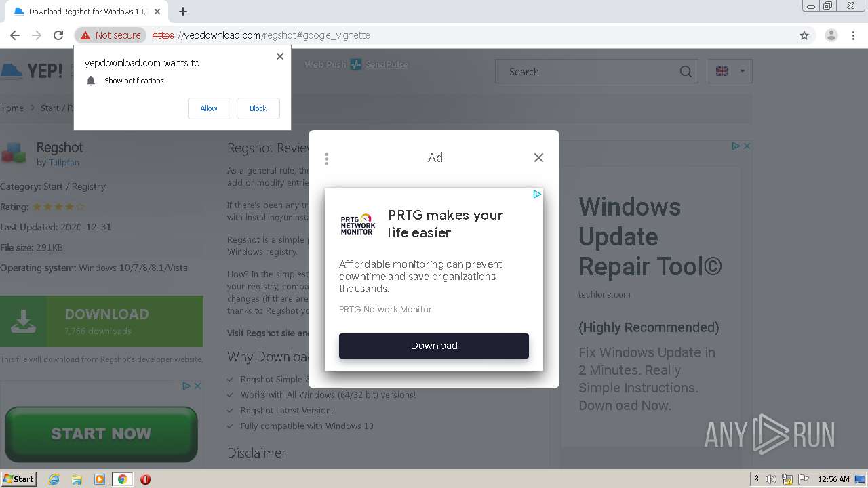The height and width of the screenshot is (488, 868).
Task: Open the Windows Update Repair Tool ad headline
Action: (x=650, y=237)
